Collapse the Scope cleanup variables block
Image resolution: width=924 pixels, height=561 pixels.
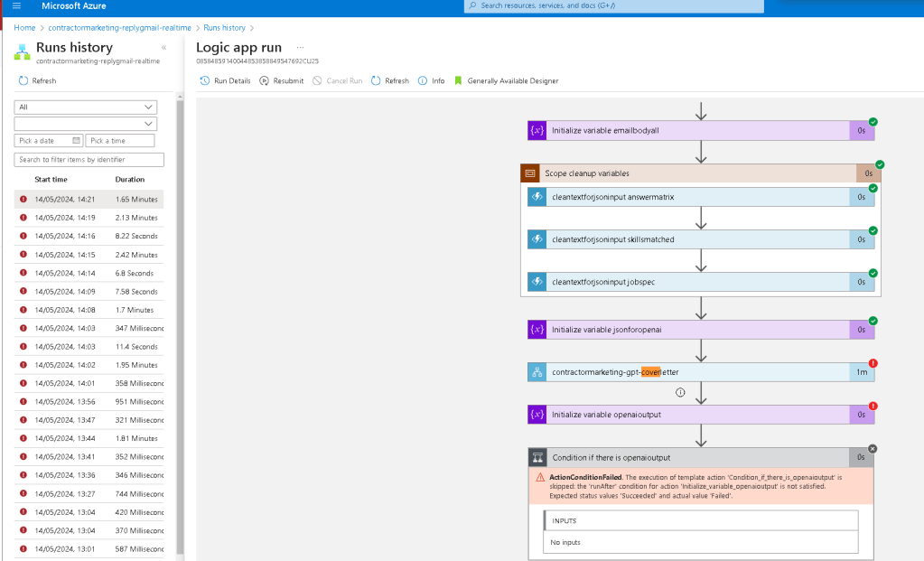701,173
